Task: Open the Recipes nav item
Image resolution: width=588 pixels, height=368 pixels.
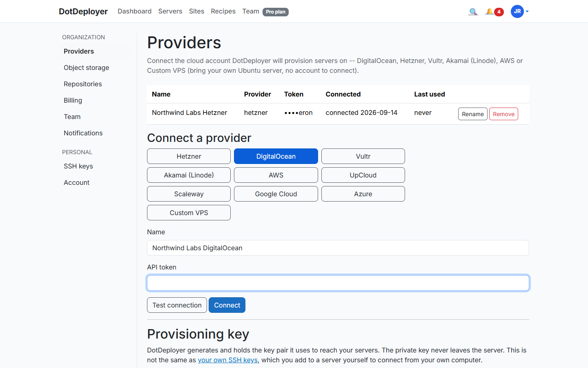Action: point(223,11)
